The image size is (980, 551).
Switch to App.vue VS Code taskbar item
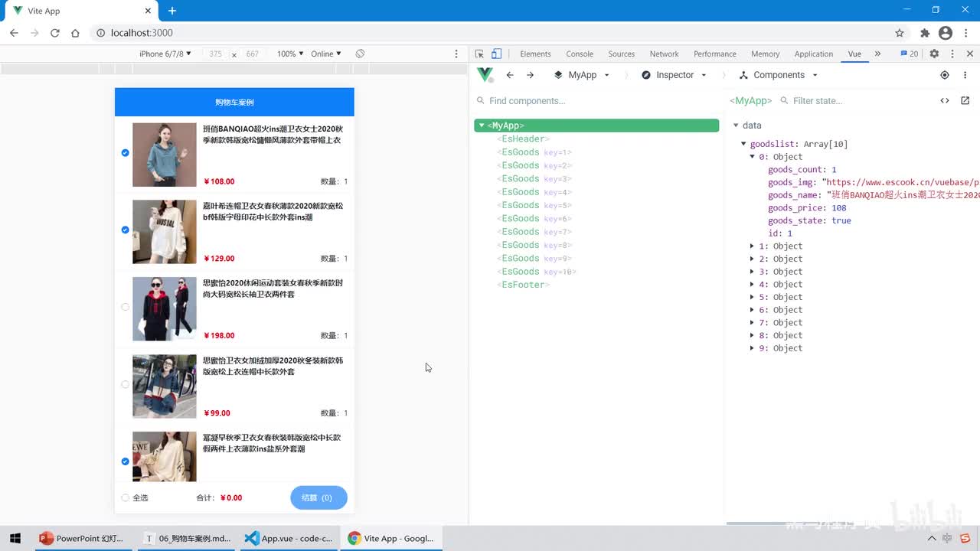289,538
